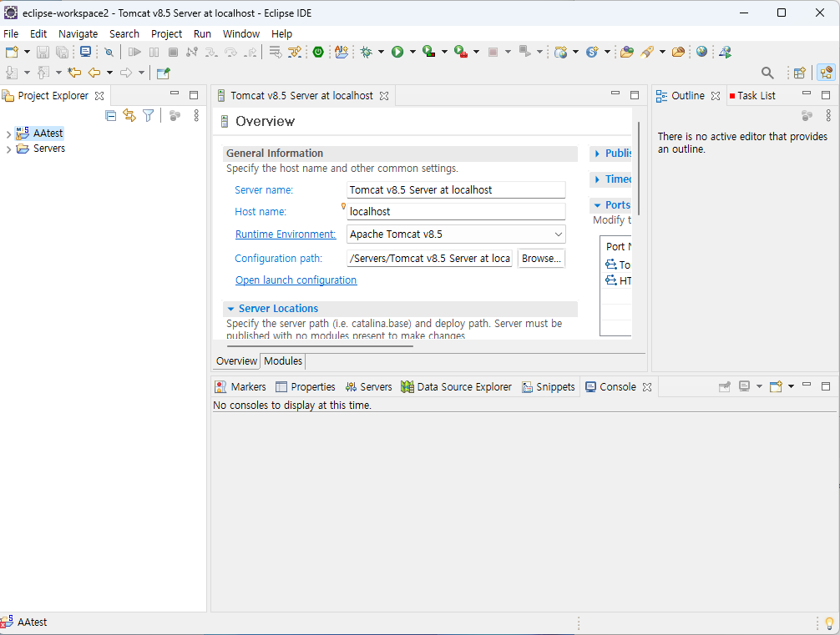This screenshot has width=840, height=635.
Task: Open the Back history dropdown arrow
Action: 109,73
